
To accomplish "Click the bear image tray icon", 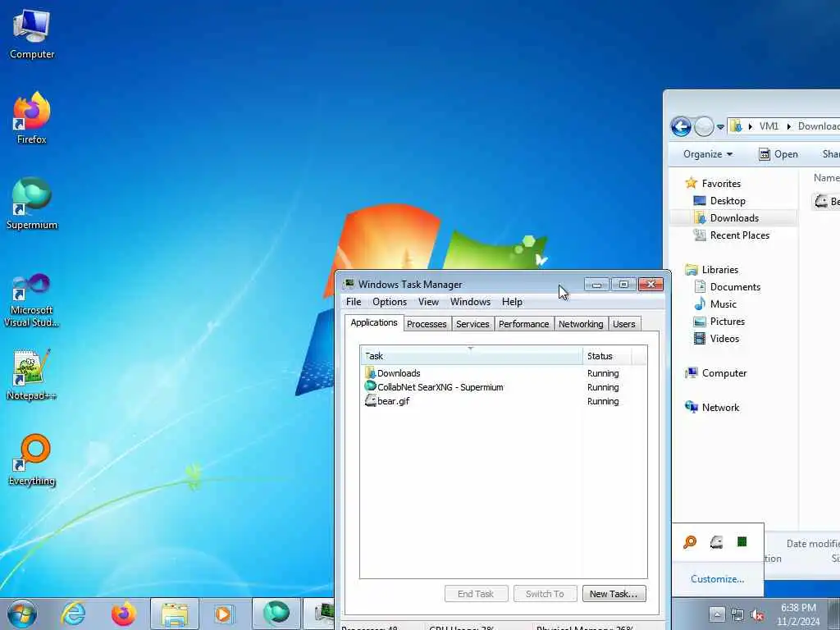I will 716,542.
